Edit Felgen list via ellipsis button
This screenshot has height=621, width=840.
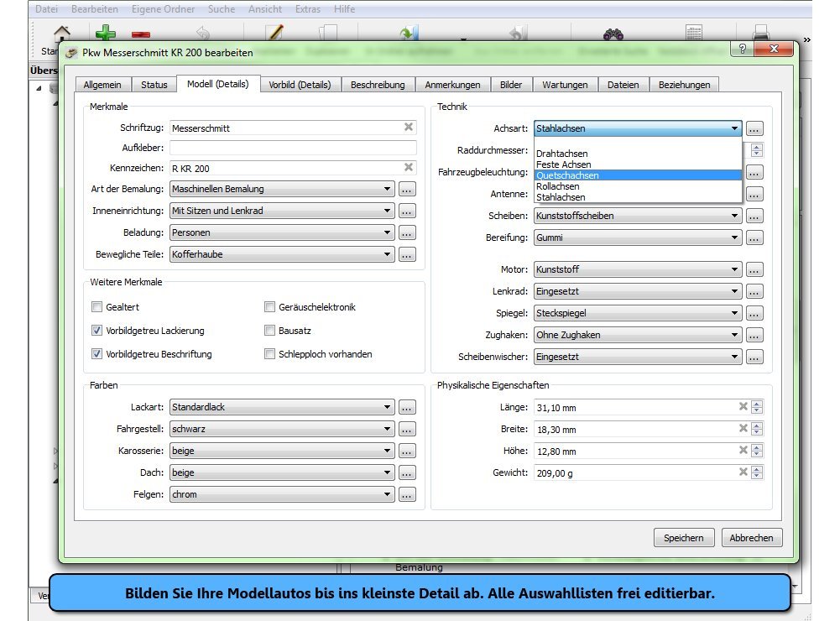click(407, 494)
